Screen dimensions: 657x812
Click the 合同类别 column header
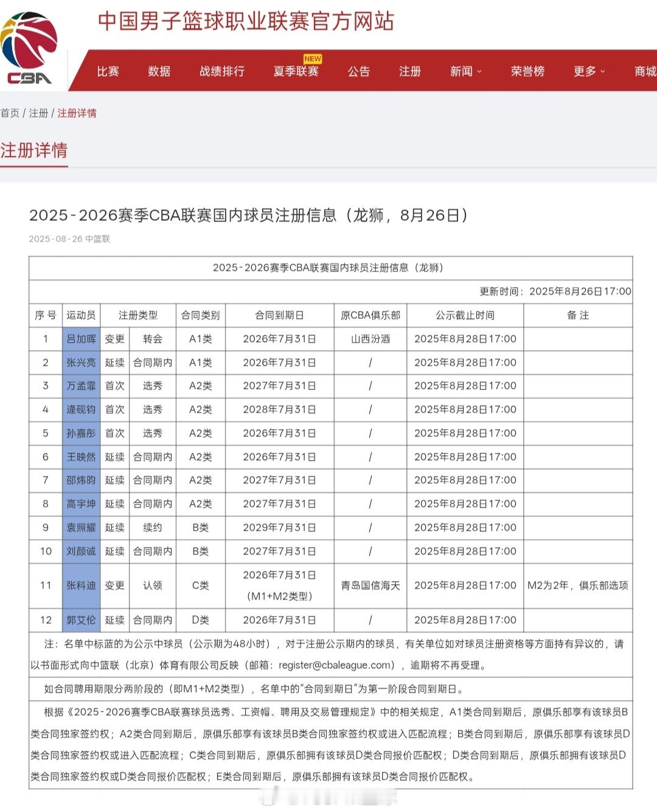(201, 315)
